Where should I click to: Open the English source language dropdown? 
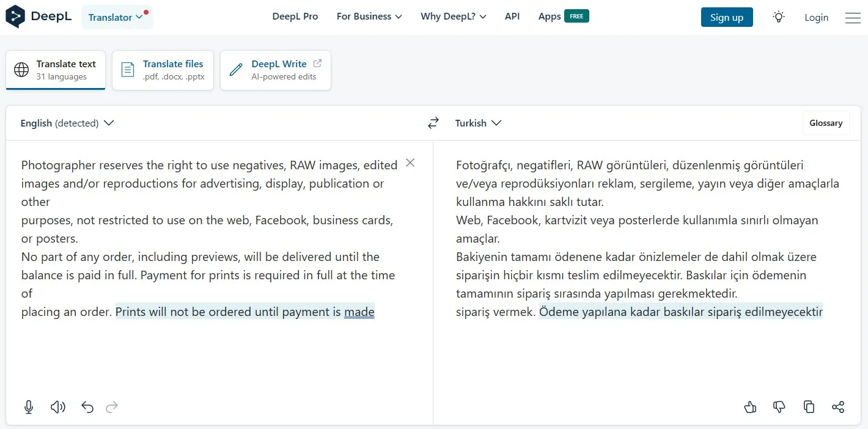pos(67,123)
